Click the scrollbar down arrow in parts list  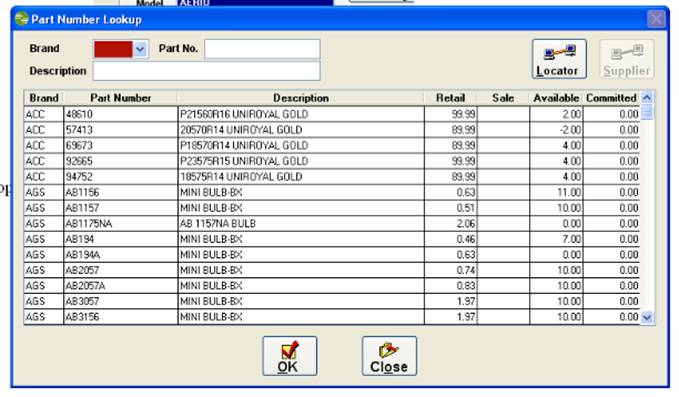coord(647,318)
